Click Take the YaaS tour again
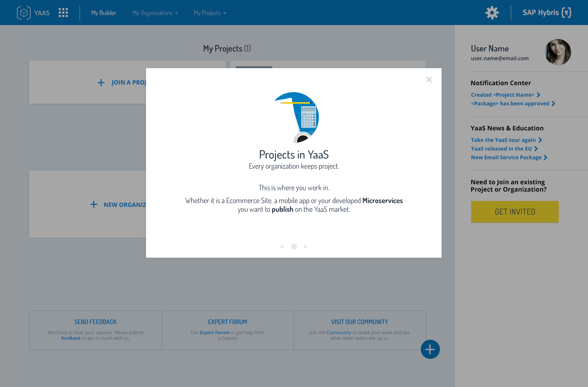This screenshot has height=387, width=588. 507,140
